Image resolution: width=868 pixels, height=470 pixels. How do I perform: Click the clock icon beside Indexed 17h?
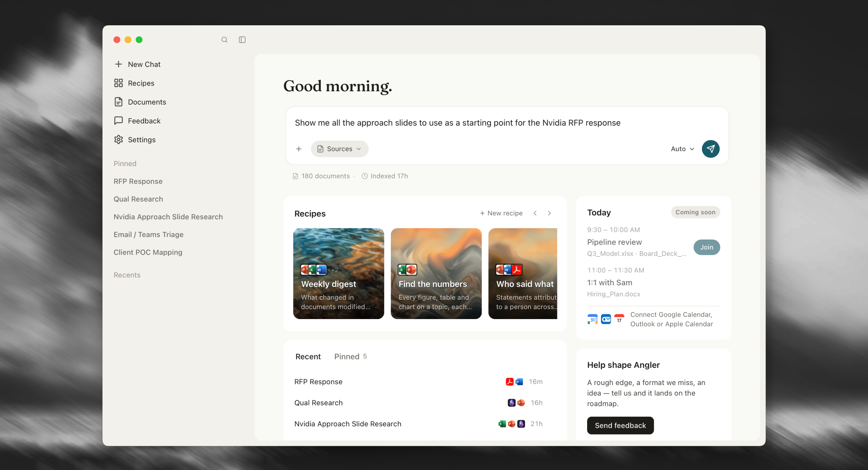tap(365, 176)
